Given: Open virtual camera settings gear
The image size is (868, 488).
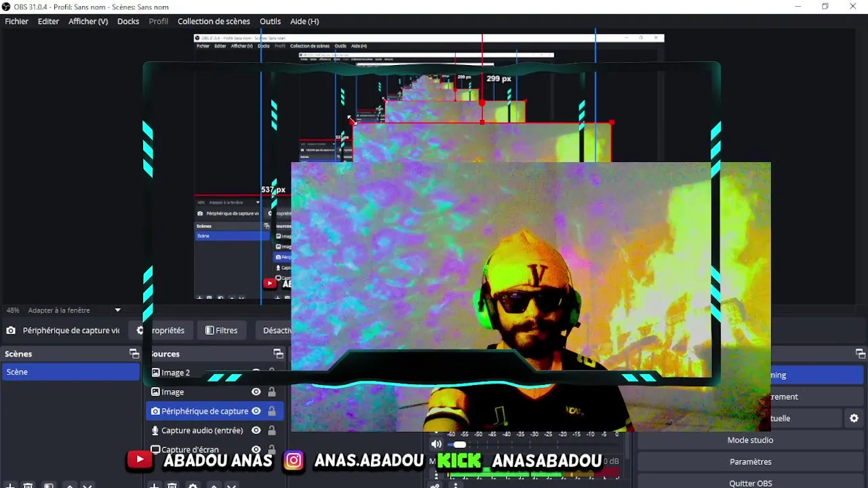Looking at the screenshot, I should 854,418.
